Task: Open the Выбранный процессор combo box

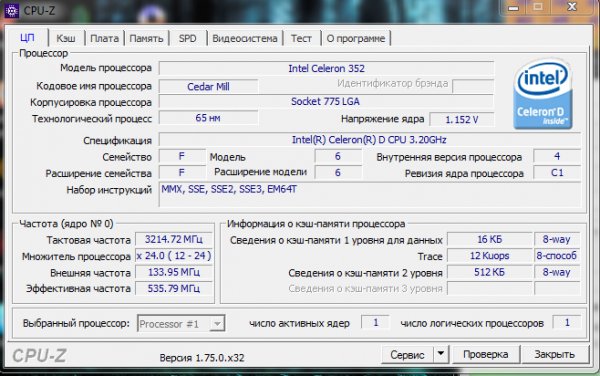Action: [x=181, y=324]
